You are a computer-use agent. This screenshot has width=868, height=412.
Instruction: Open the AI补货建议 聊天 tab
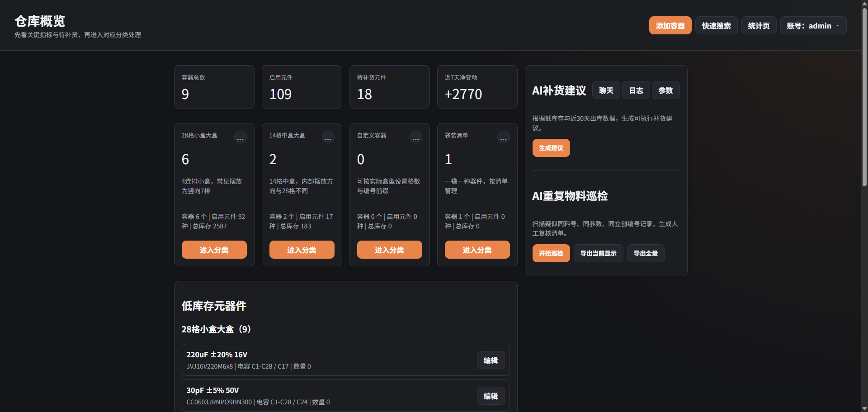(x=606, y=90)
